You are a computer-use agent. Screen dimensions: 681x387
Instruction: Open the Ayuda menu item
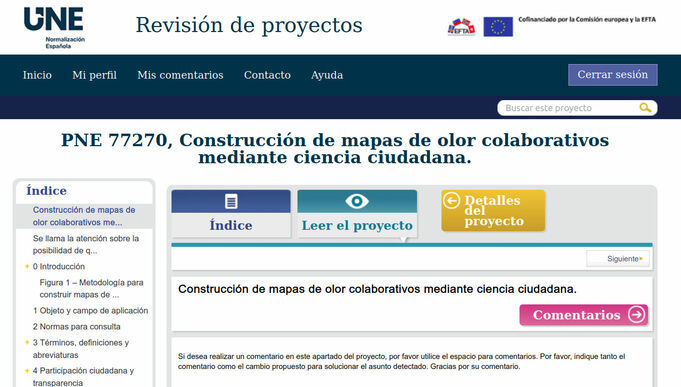pyautogui.click(x=327, y=75)
